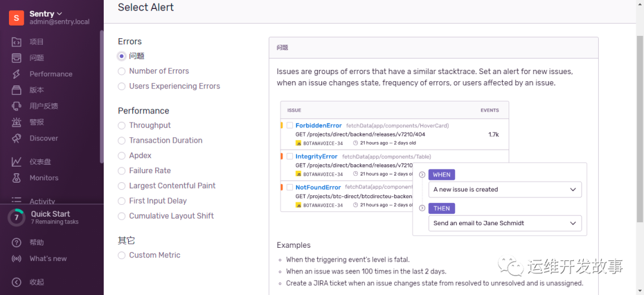Click the Discover telescope icon
Viewport: 644px width, 295px height.
pos(17,139)
